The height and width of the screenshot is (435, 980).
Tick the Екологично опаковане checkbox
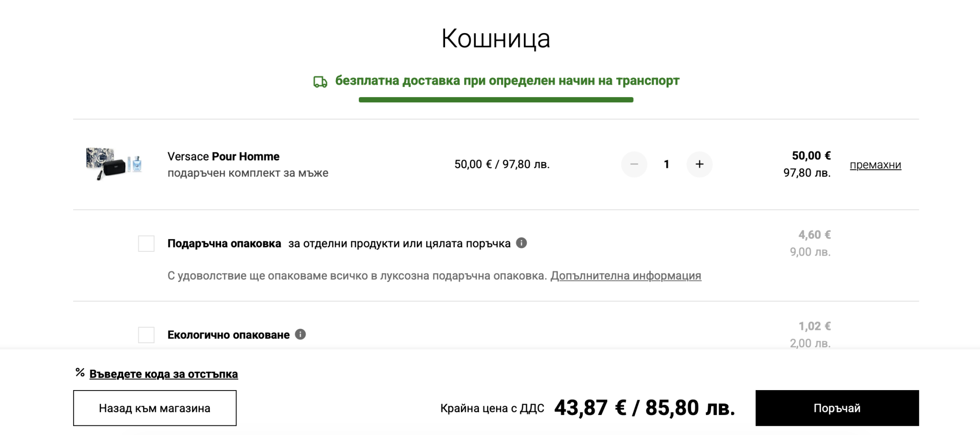coord(146,335)
